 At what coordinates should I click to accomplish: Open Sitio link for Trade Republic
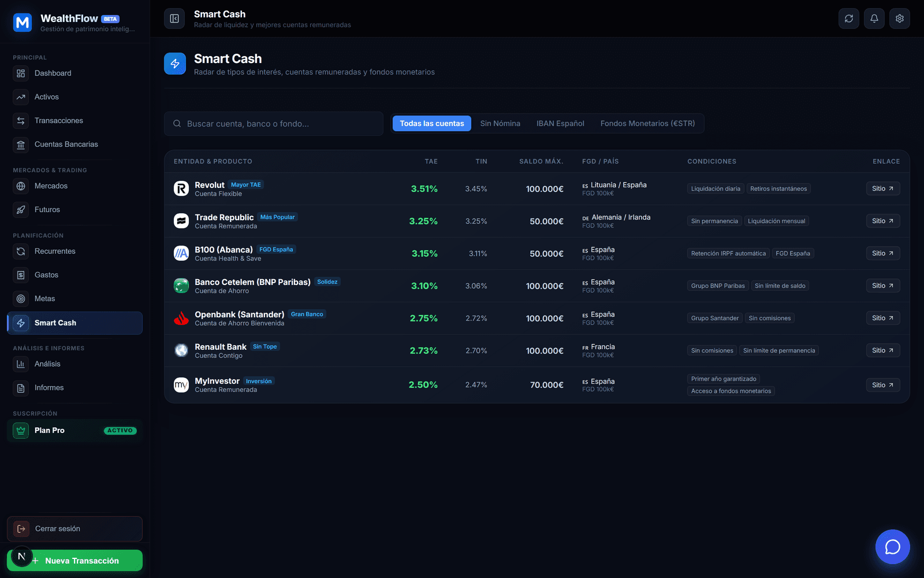click(883, 221)
